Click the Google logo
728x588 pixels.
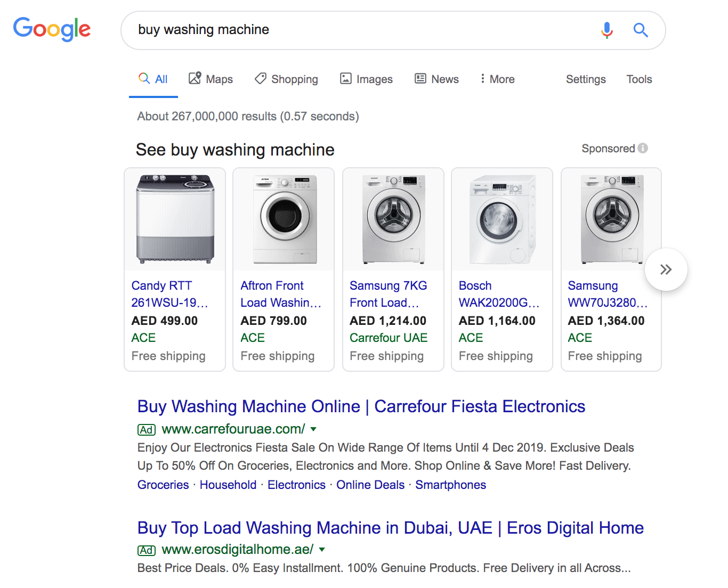pos(52,29)
